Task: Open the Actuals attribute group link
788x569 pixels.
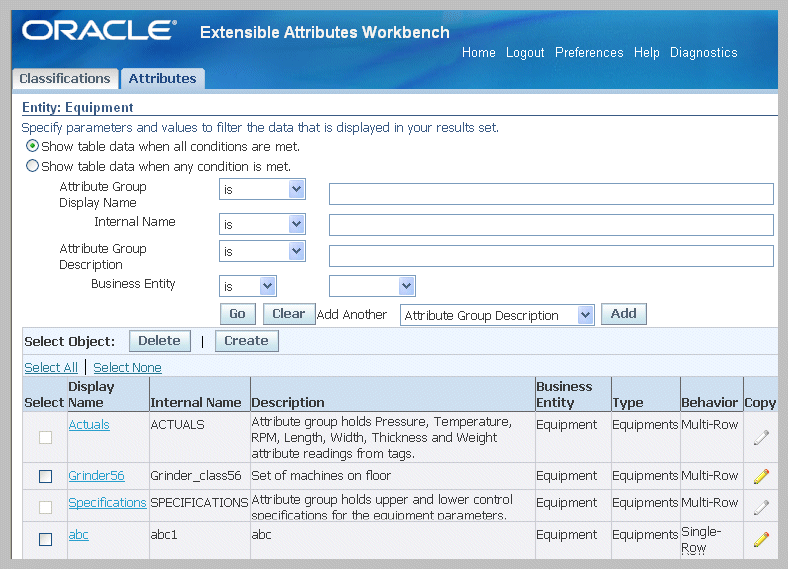Action: click(89, 425)
